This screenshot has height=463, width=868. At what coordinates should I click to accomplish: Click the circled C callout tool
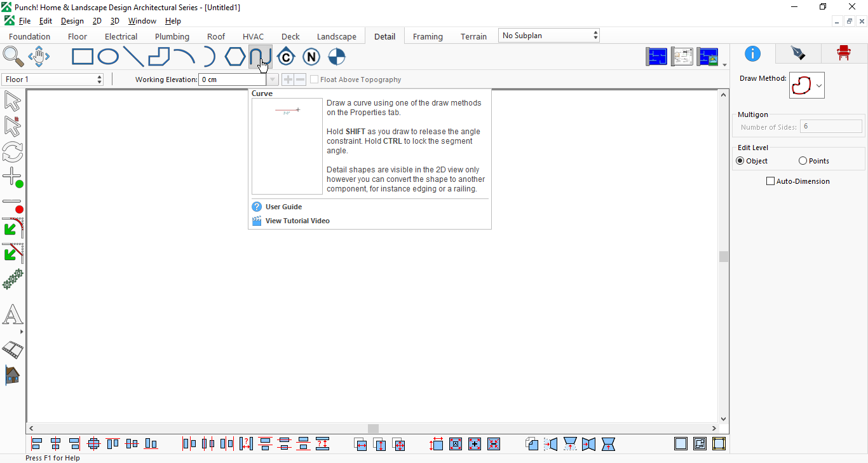pos(286,57)
